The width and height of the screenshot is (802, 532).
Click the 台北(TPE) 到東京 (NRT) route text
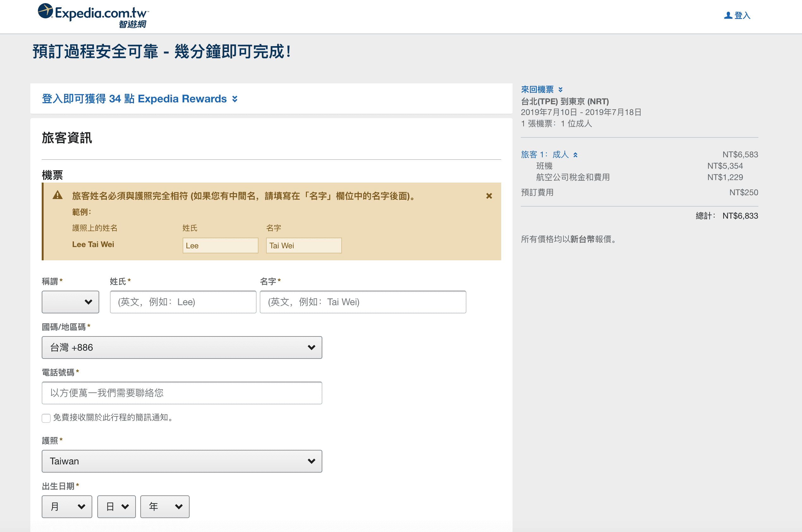pos(565,101)
